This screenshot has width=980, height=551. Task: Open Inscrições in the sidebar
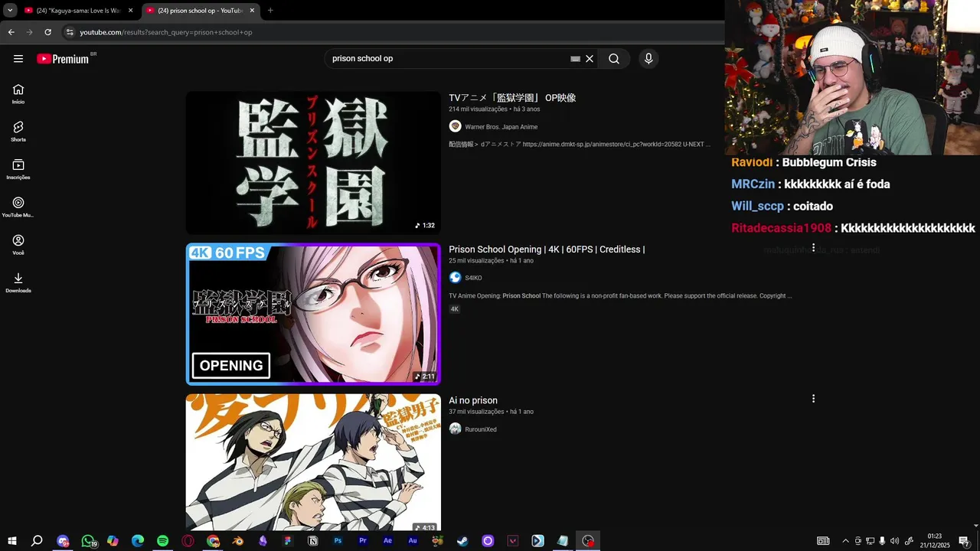(18, 169)
